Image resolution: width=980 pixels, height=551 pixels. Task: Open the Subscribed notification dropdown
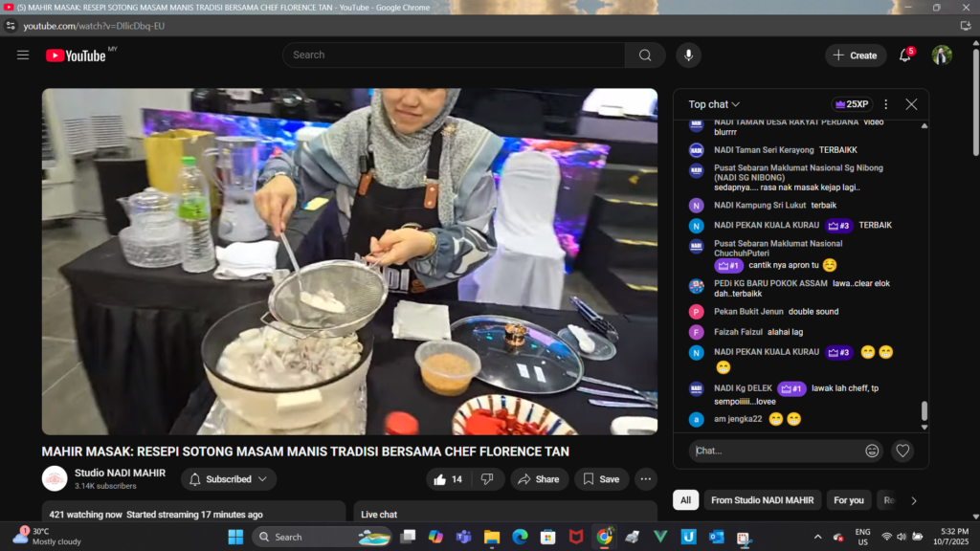pos(228,479)
